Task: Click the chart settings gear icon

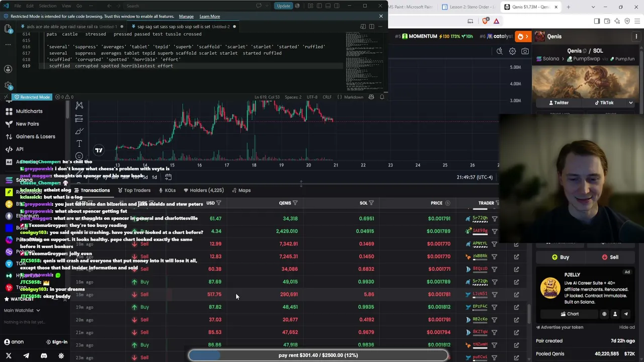Action: [512, 51]
